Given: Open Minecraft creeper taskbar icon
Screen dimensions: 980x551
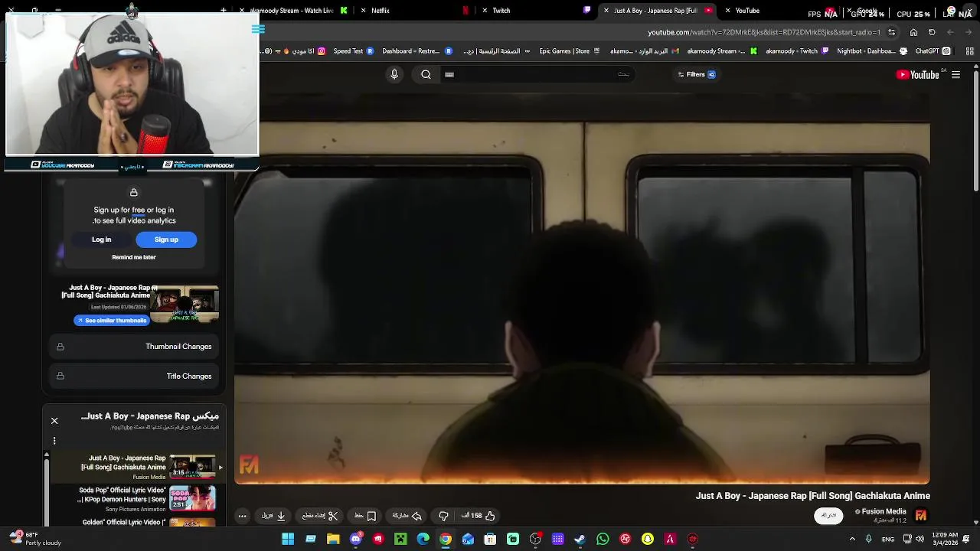Looking at the screenshot, I should (x=400, y=540).
